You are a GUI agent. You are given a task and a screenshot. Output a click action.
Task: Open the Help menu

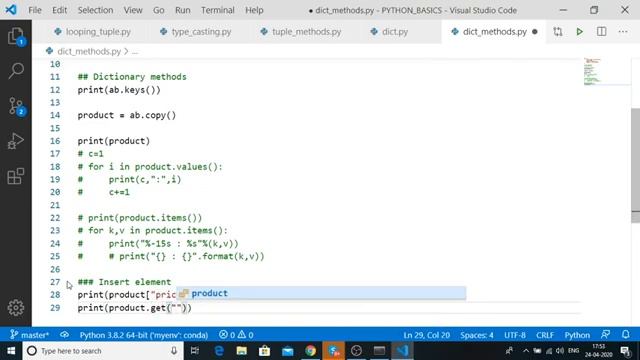click(254, 10)
